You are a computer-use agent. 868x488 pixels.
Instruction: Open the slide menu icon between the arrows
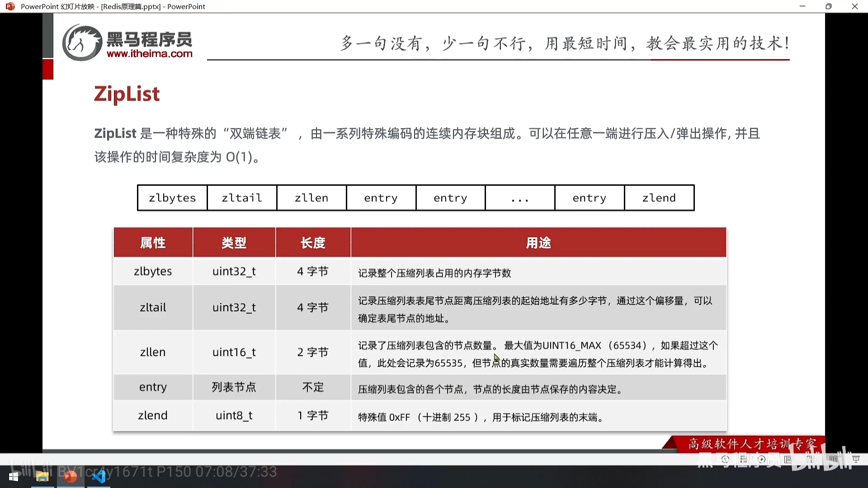pyautogui.click(x=744, y=460)
